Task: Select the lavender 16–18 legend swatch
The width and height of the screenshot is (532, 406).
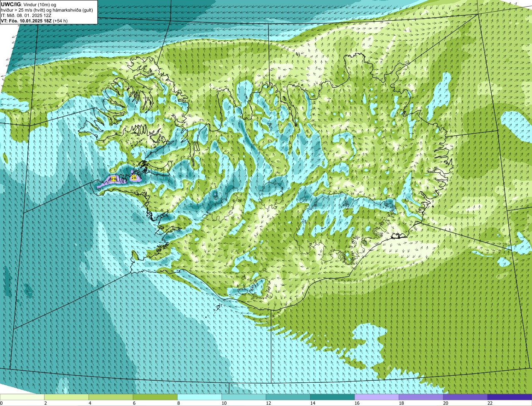Action: (377, 397)
